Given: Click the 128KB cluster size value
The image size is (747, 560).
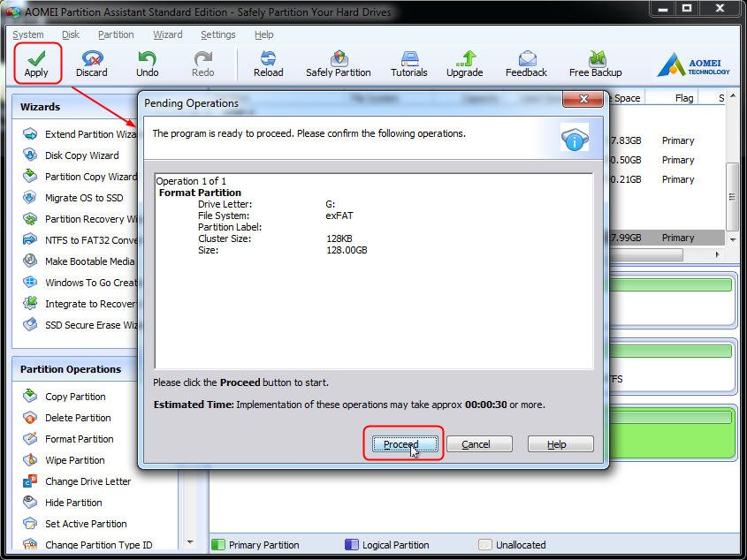Looking at the screenshot, I should pyautogui.click(x=339, y=238).
